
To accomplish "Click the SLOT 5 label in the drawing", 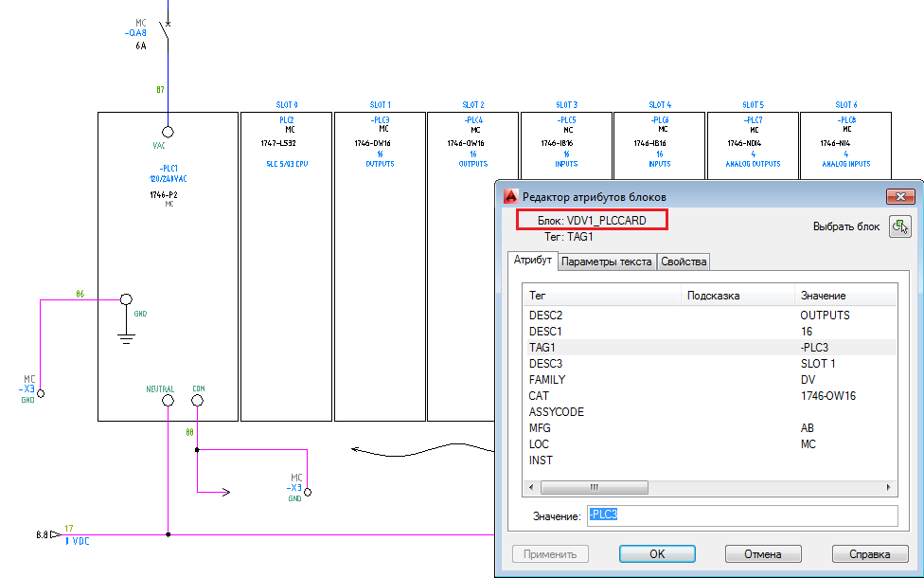I will (x=753, y=105).
